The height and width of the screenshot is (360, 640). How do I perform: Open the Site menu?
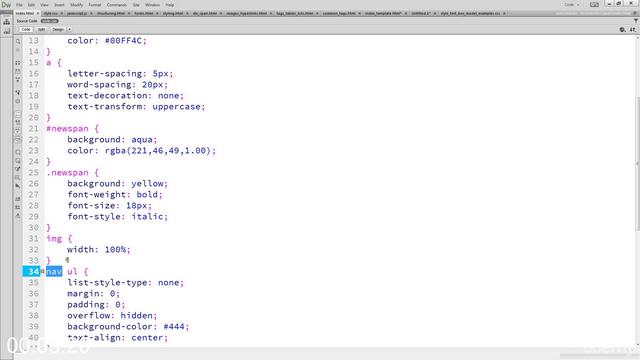pyautogui.click(x=136, y=5)
